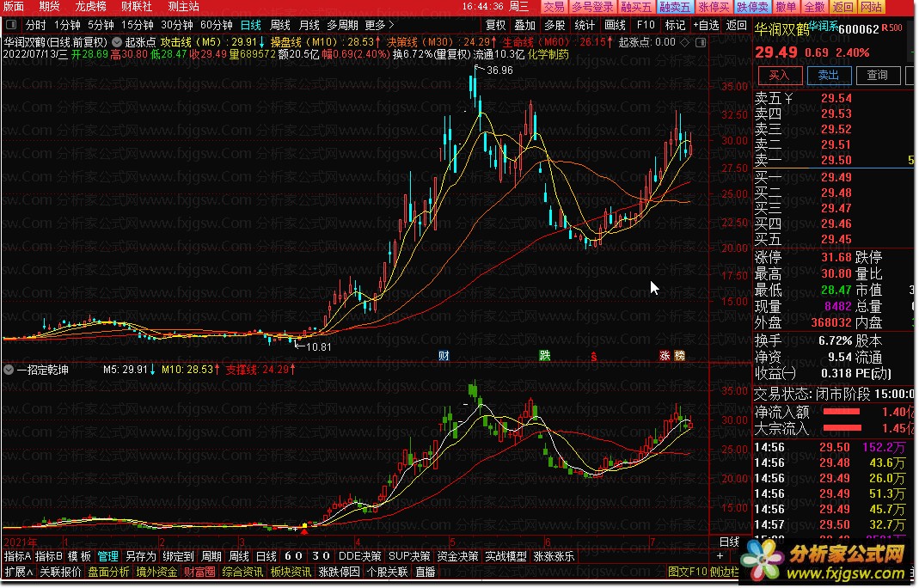
Task: Open the 图文F10 link at the bottom right
Action: click(x=688, y=572)
